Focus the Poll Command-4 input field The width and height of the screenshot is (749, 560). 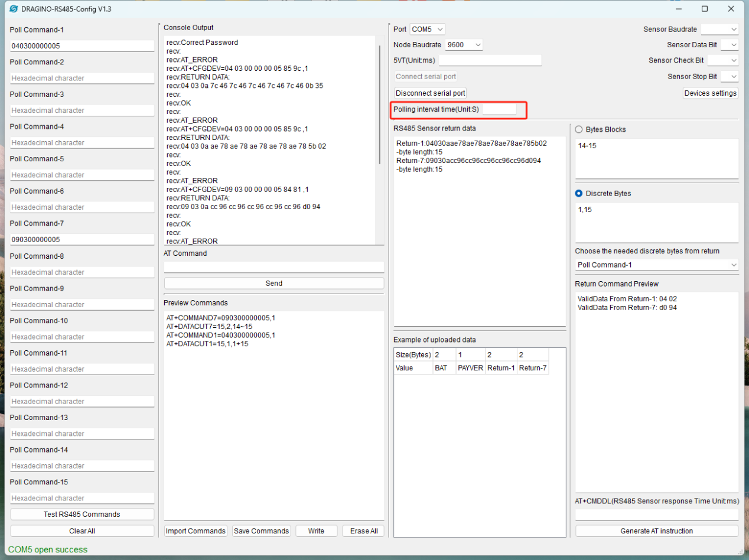click(x=82, y=142)
